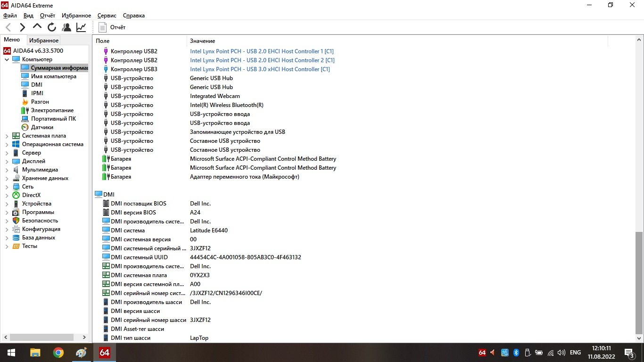Expand the Устройства tree node

pyautogui.click(x=7, y=204)
